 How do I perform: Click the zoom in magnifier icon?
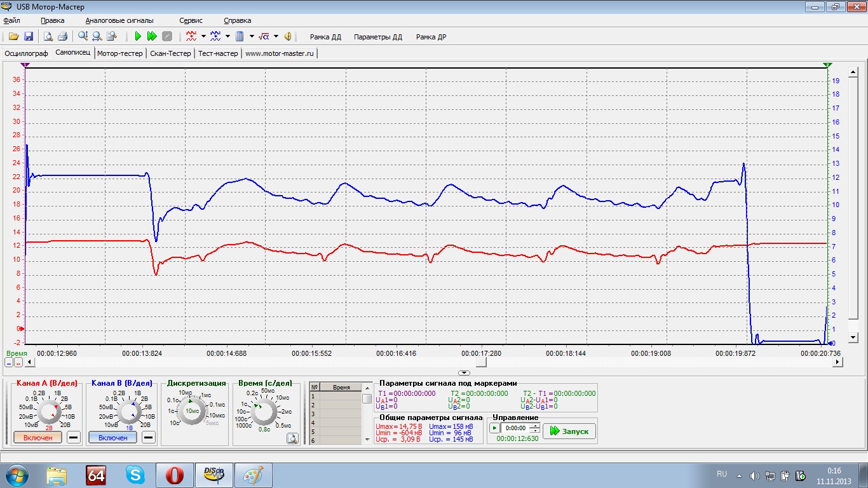click(83, 37)
